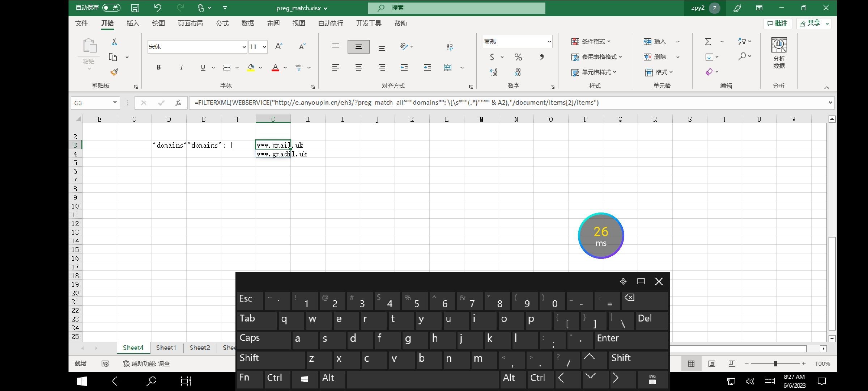Open the Formulas ribbon tab
The width and height of the screenshot is (868, 391).
(x=222, y=23)
